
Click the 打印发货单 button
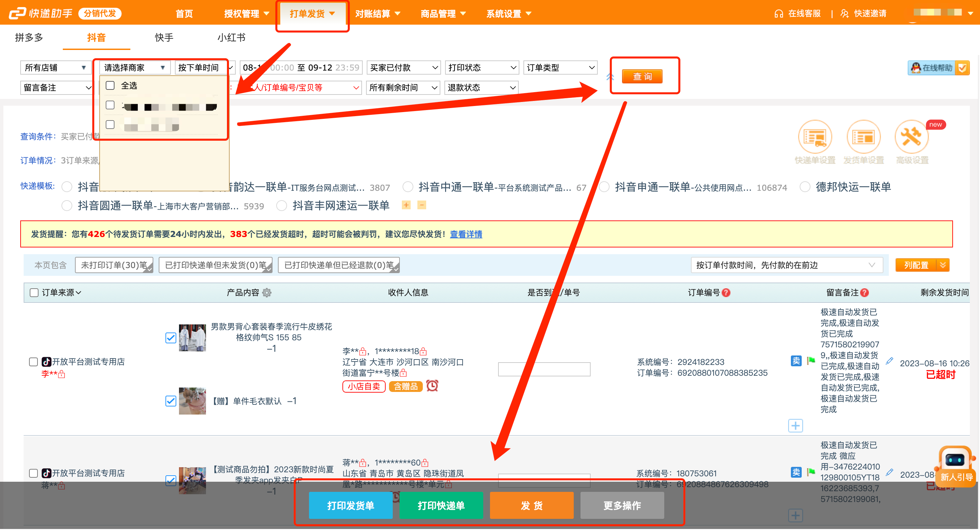[351, 505]
